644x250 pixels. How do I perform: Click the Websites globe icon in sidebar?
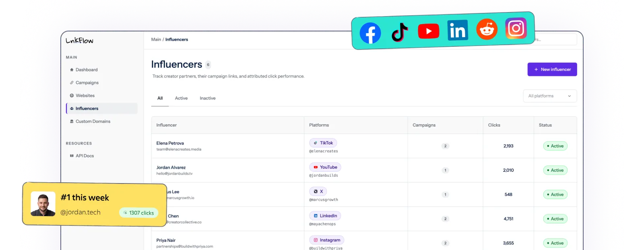point(72,96)
